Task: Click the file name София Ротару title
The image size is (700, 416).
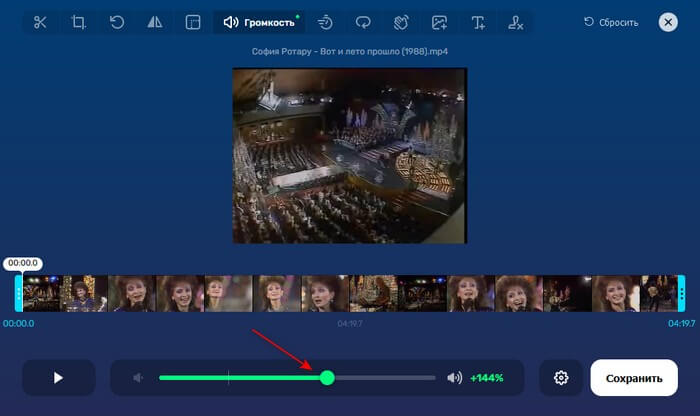Action: (350, 51)
